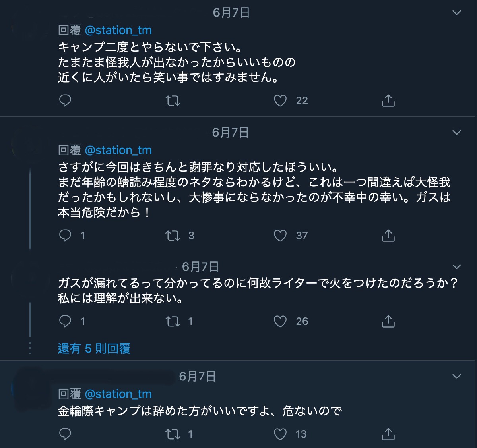Viewport: 477px width, 448px height.
Task: Click the 6月7日 timestamp on the last tweet
Action: click(x=197, y=377)
